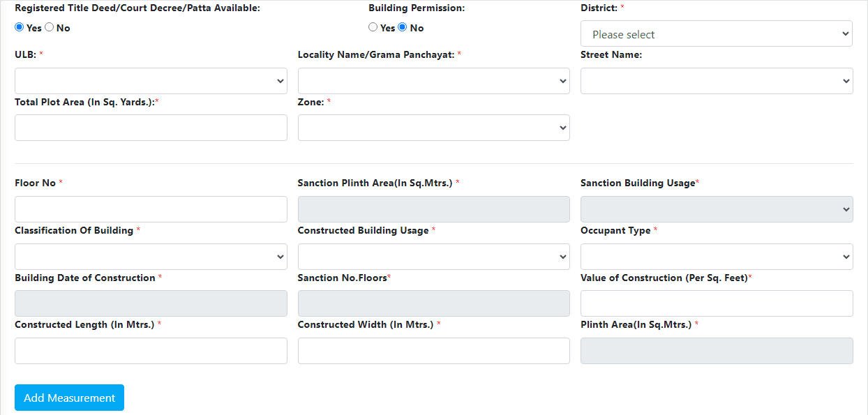Click the Constructed Length input field
The image size is (868, 415).
pyautogui.click(x=151, y=351)
